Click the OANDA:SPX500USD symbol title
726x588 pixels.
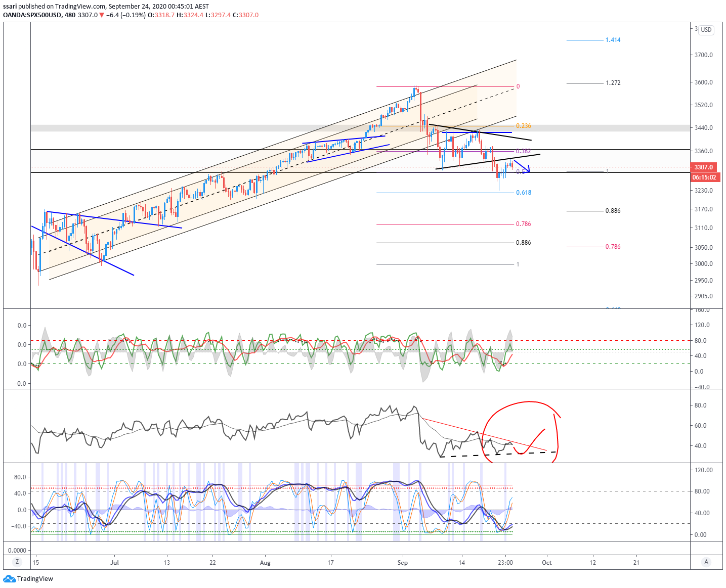32,15
